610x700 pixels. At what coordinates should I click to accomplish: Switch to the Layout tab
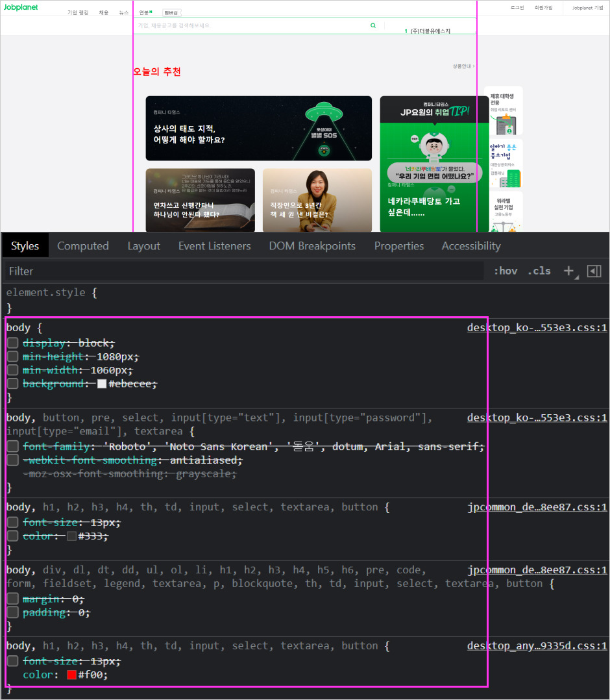(143, 246)
